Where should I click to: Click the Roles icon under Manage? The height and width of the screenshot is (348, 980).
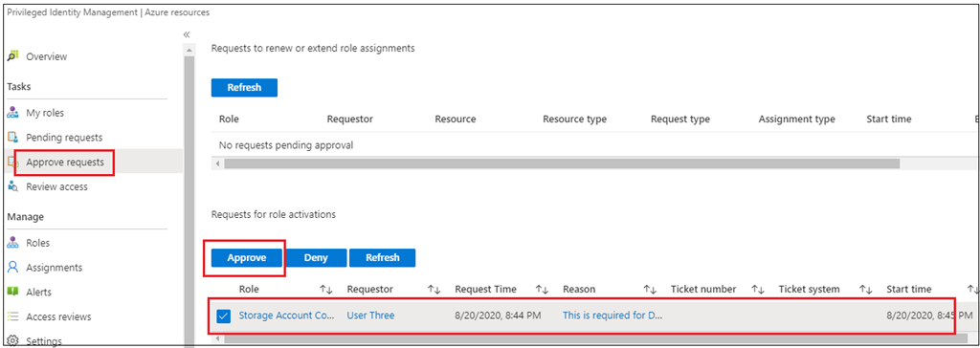click(x=12, y=243)
